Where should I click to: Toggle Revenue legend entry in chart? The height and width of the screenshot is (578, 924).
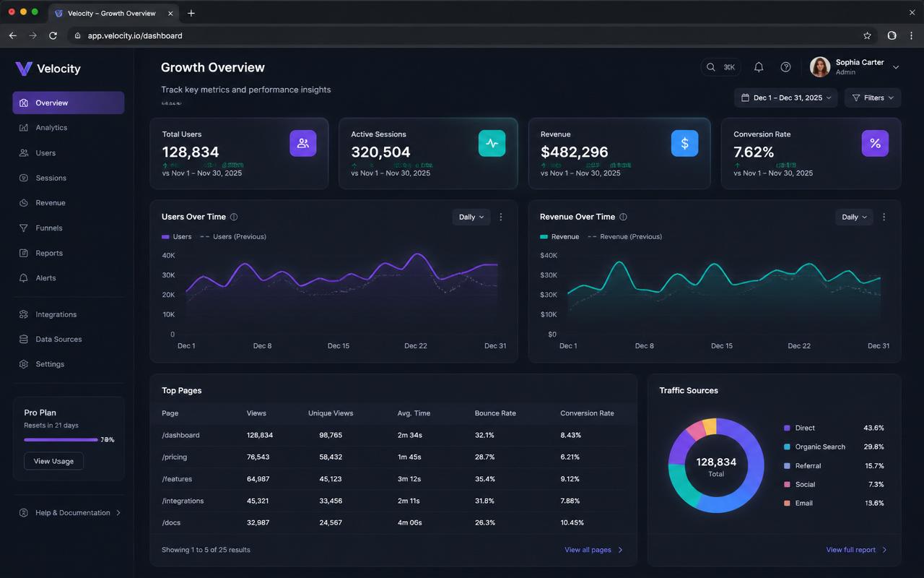[x=559, y=237]
